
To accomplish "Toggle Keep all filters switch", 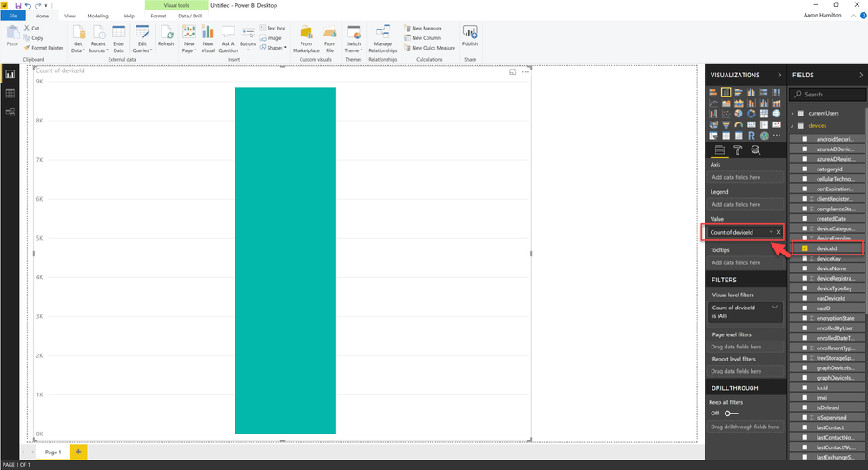I will [x=731, y=414].
